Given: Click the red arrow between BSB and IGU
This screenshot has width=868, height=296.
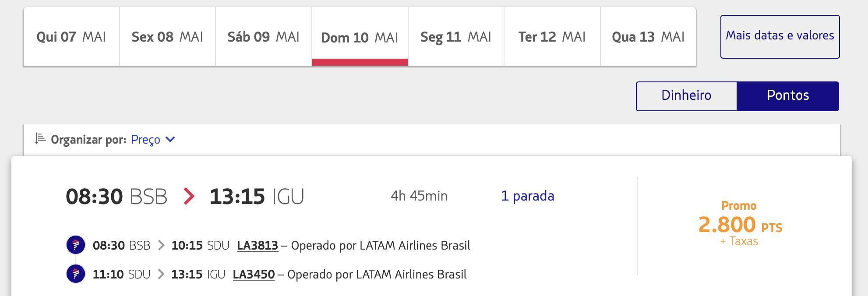Looking at the screenshot, I should point(189,196).
